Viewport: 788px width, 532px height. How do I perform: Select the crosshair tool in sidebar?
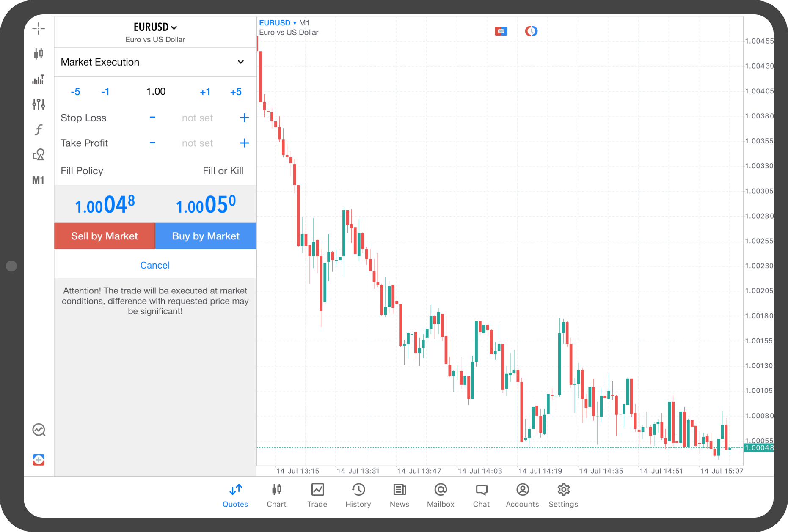[39, 29]
